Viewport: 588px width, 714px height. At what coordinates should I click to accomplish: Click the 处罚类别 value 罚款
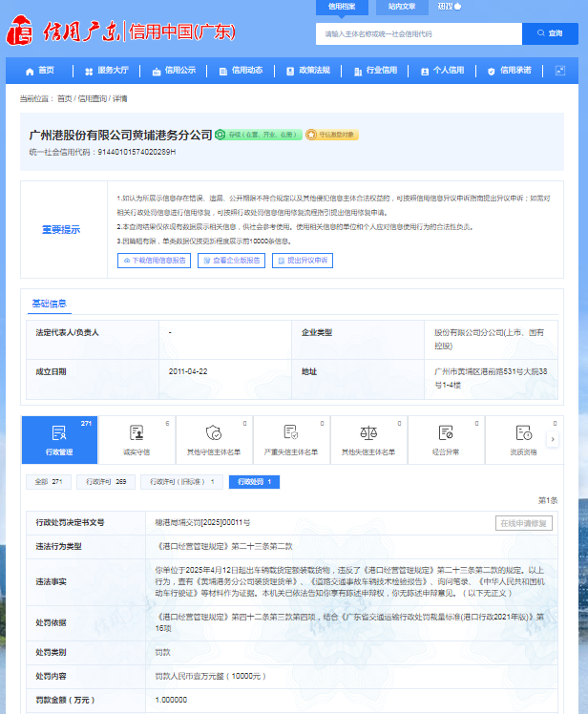click(x=162, y=653)
